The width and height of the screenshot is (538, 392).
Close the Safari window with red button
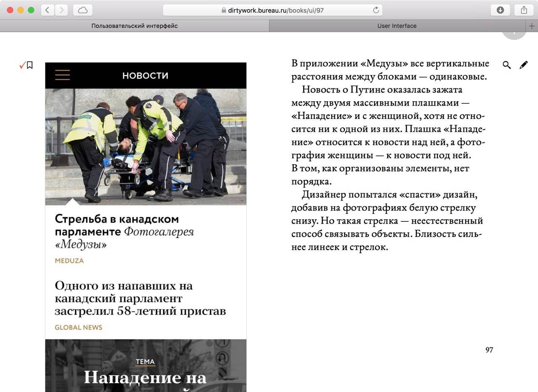point(10,10)
